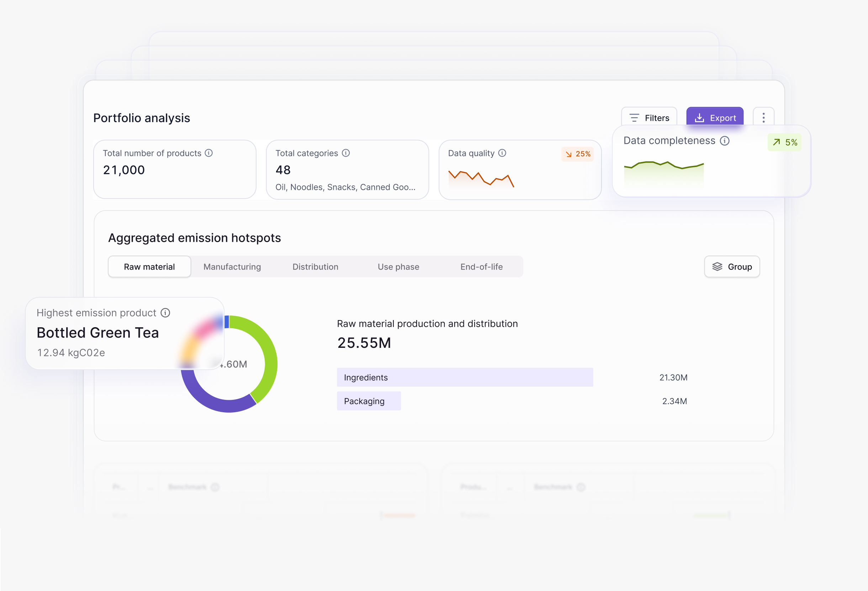
Task: Click the 48 categories value
Action: point(283,170)
